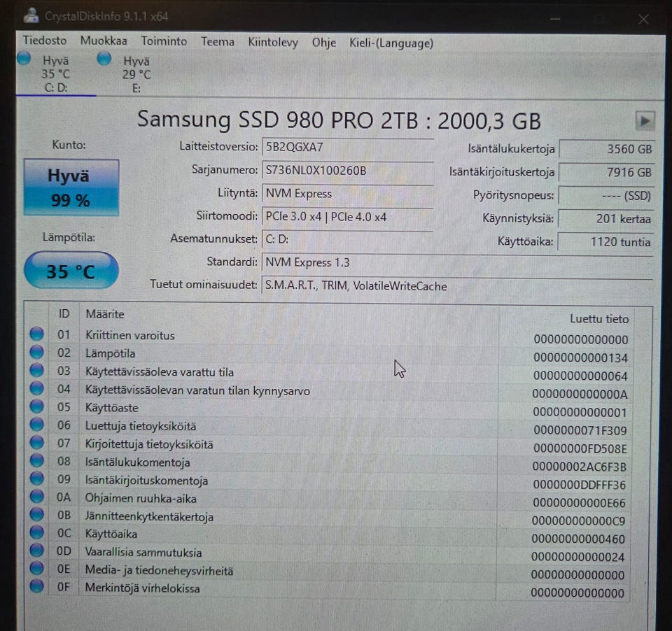Click the CrystalDiskInfo title bar app icon
672x631 pixels.
(31, 16)
